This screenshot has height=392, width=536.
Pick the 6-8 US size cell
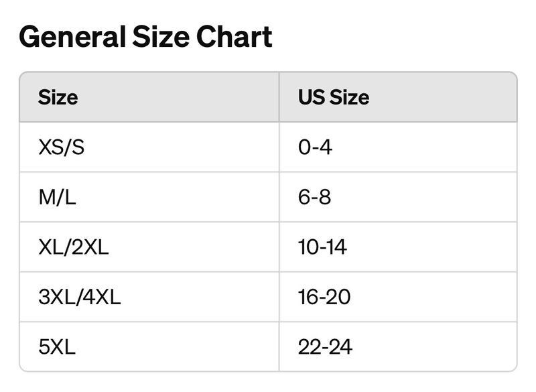[x=315, y=197]
